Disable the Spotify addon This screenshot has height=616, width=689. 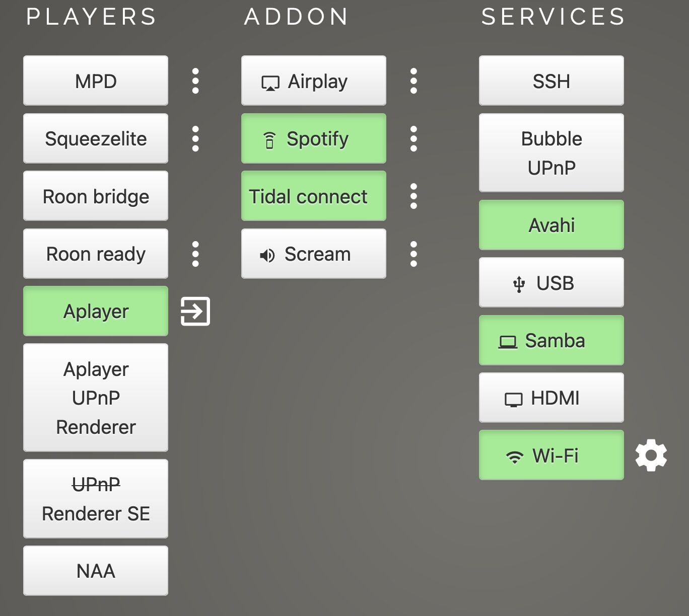pyautogui.click(x=313, y=138)
